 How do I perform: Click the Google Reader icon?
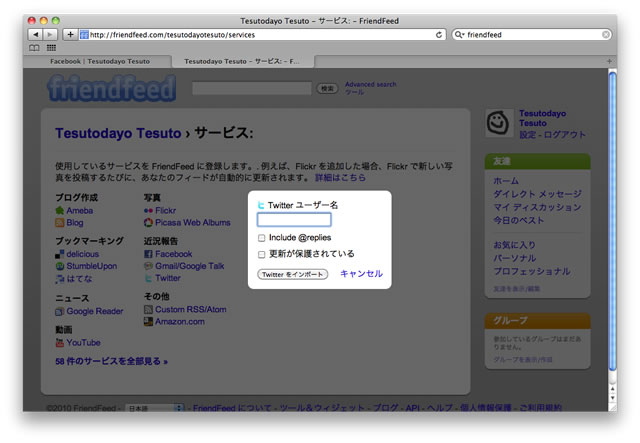60,312
